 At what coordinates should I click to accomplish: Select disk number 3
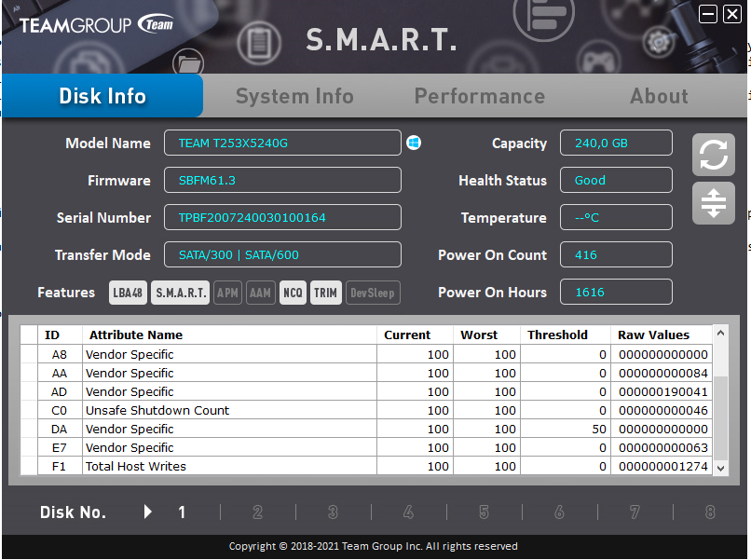point(333,512)
